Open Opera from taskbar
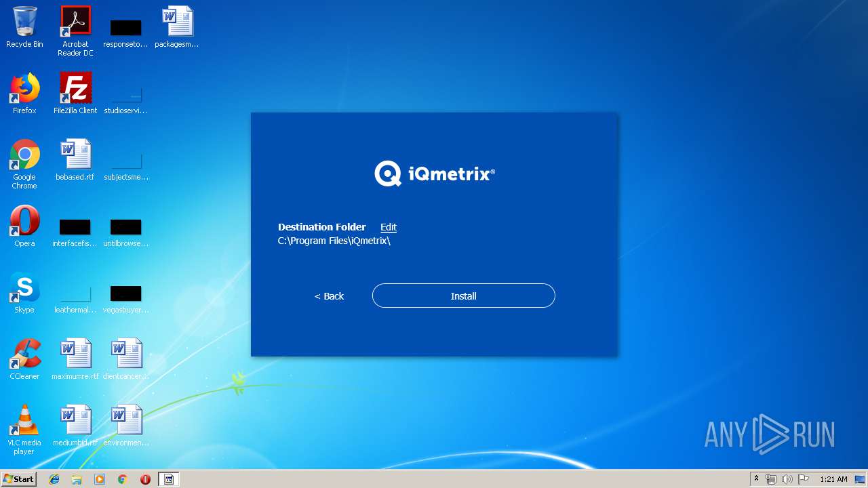 [x=145, y=479]
